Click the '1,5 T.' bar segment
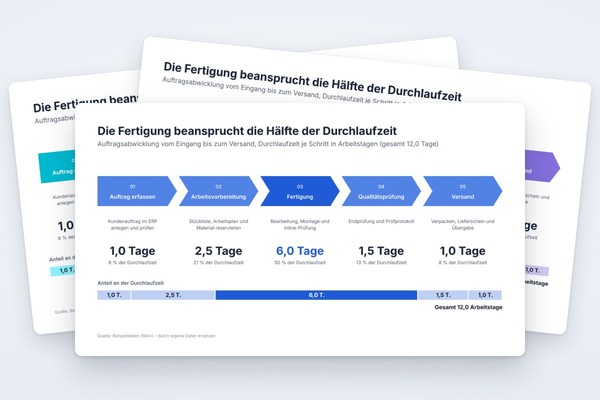This screenshot has width=600, height=400. point(443,295)
